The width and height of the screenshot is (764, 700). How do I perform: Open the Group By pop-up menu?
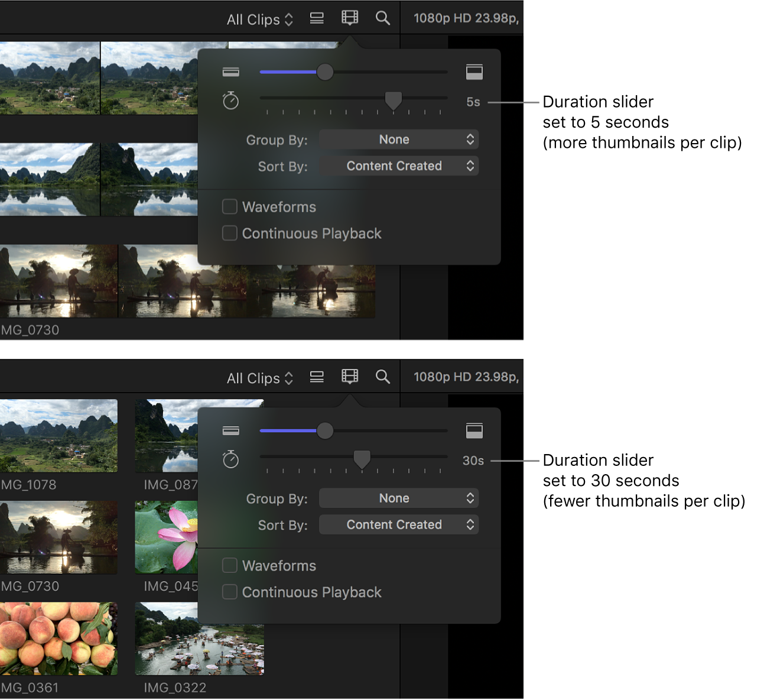coord(399,140)
